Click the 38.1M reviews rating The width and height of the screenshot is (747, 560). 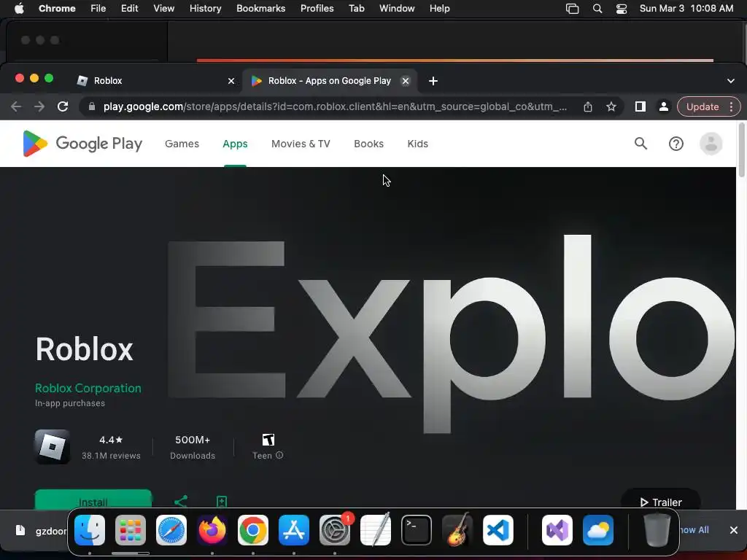click(x=111, y=447)
